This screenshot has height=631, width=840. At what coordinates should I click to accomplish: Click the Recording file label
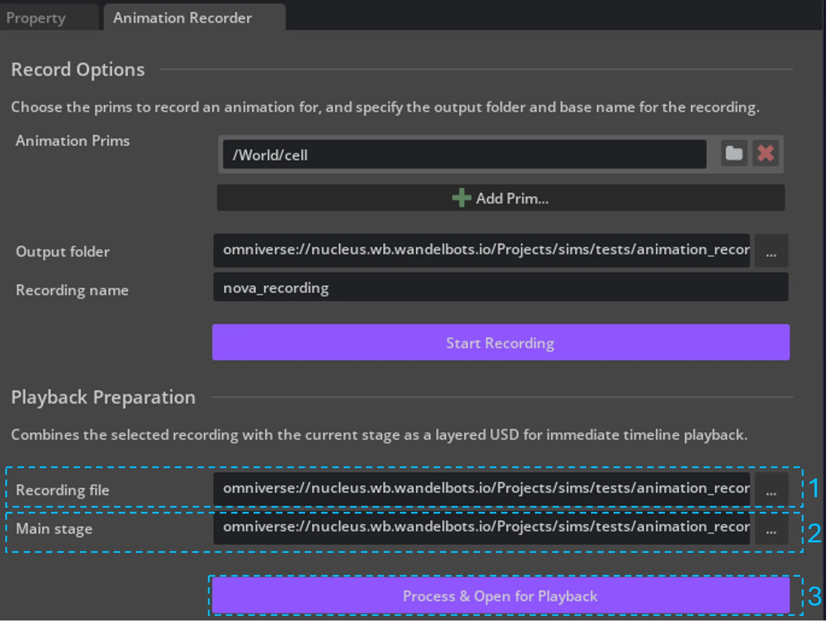tap(63, 490)
